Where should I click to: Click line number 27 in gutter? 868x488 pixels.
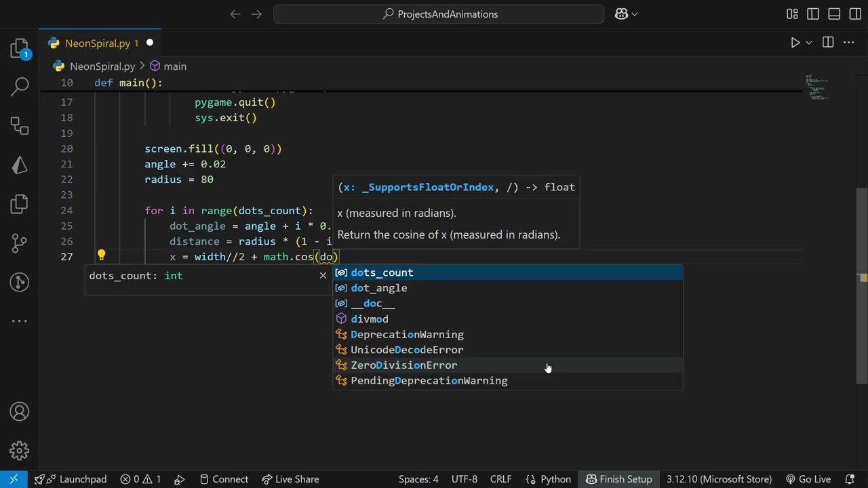pyautogui.click(x=66, y=257)
